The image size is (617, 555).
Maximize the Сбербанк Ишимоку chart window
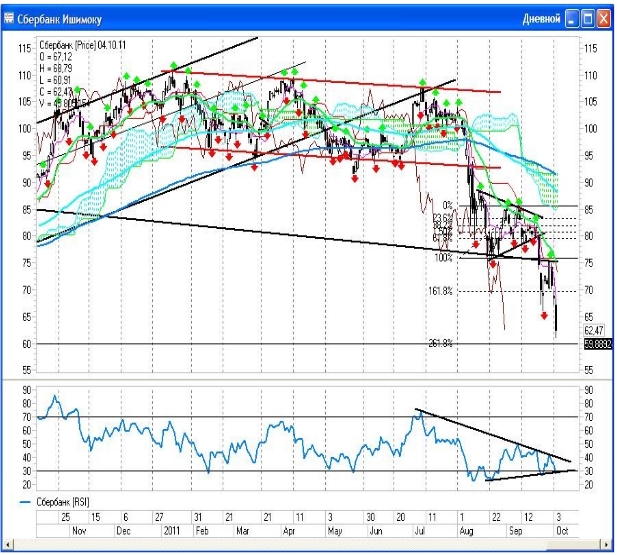click(588, 18)
